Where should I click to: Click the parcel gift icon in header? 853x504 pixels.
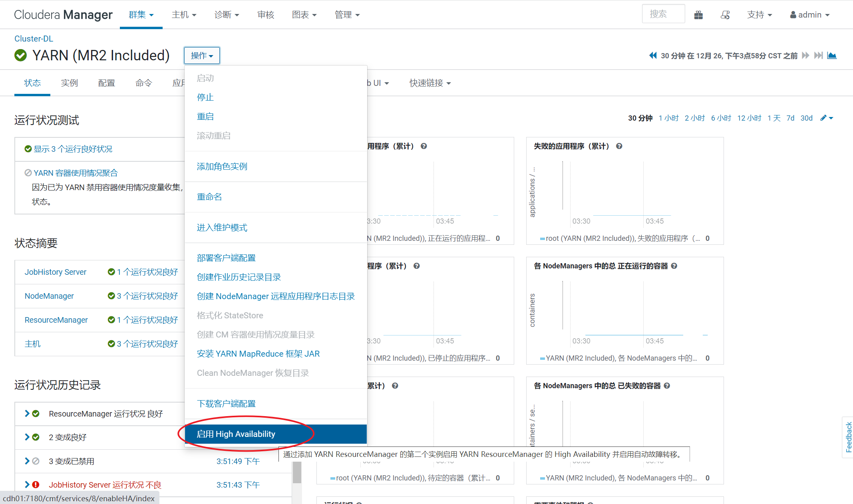[698, 15]
